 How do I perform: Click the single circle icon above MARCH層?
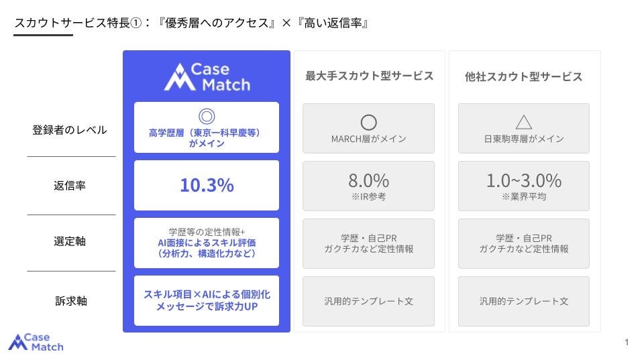[x=368, y=122]
